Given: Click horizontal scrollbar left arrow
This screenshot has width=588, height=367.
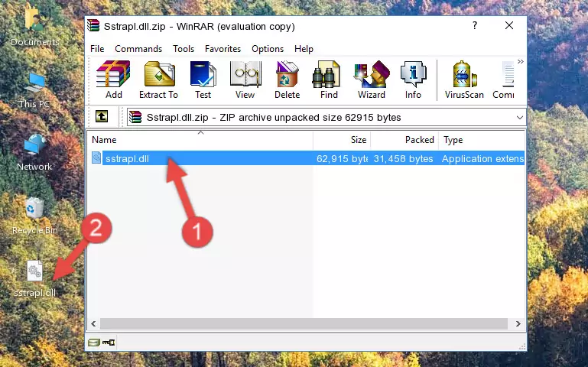Looking at the screenshot, I should click(94, 323).
